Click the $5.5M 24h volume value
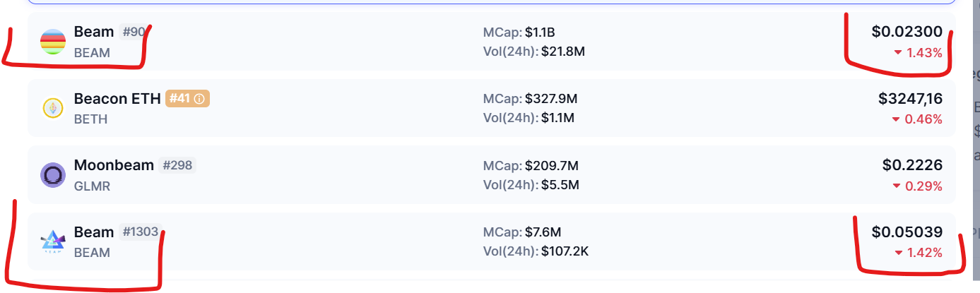The width and height of the screenshot is (980, 293). [x=560, y=186]
